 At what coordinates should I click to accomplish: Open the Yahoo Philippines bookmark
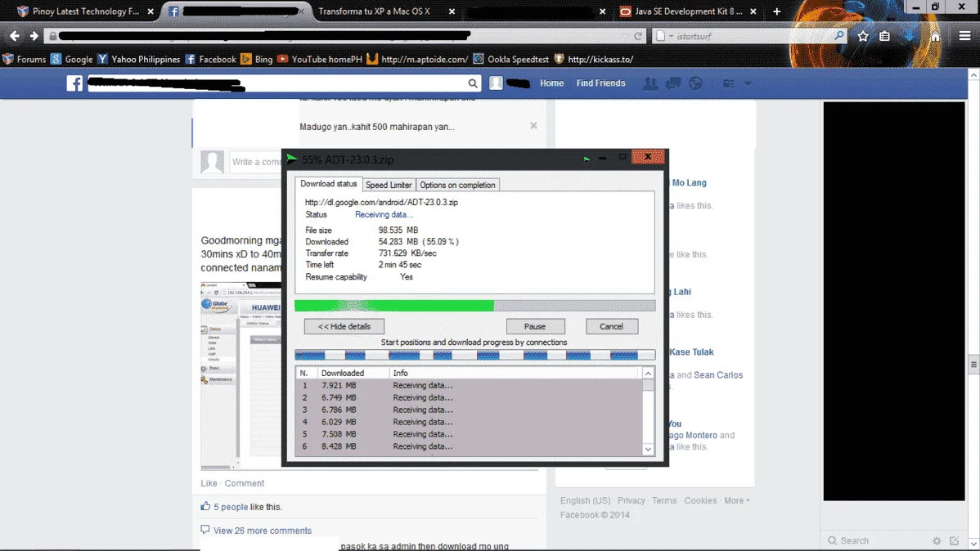click(139, 60)
